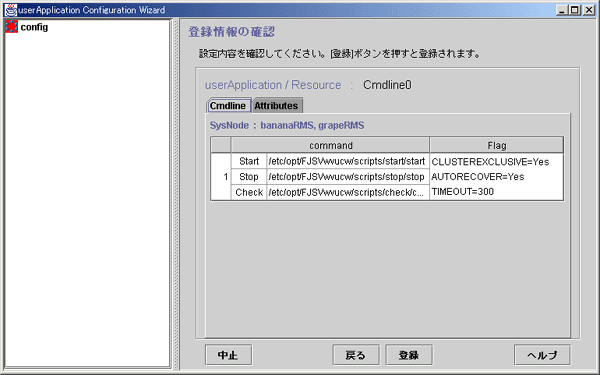The width and height of the screenshot is (600, 375).
Task: Click the split pane divider handle
Action: (x=176, y=193)
